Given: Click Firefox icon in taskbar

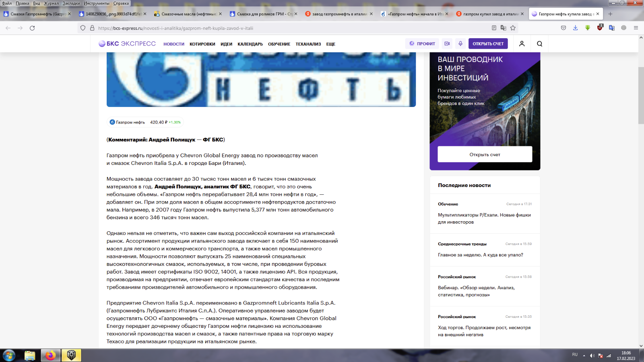Looking at the screenshot, I should click(x=51, y=356).
